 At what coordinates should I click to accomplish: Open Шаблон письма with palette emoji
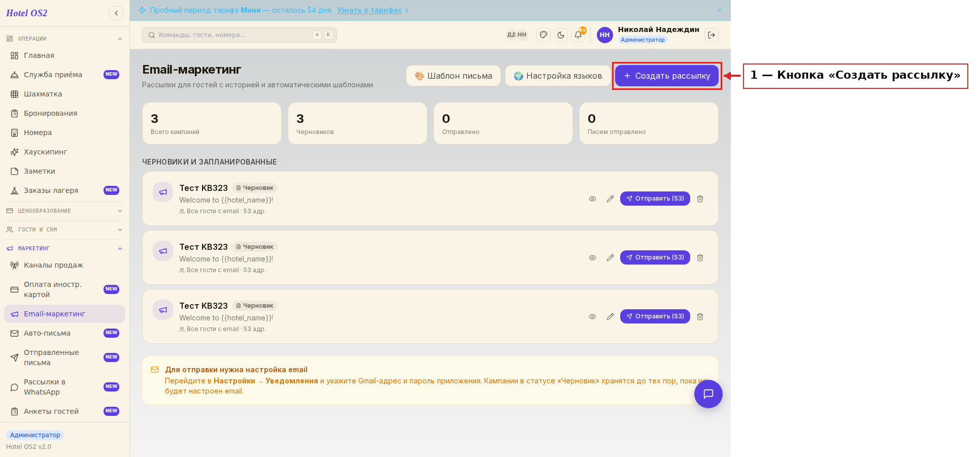[453, 76]
